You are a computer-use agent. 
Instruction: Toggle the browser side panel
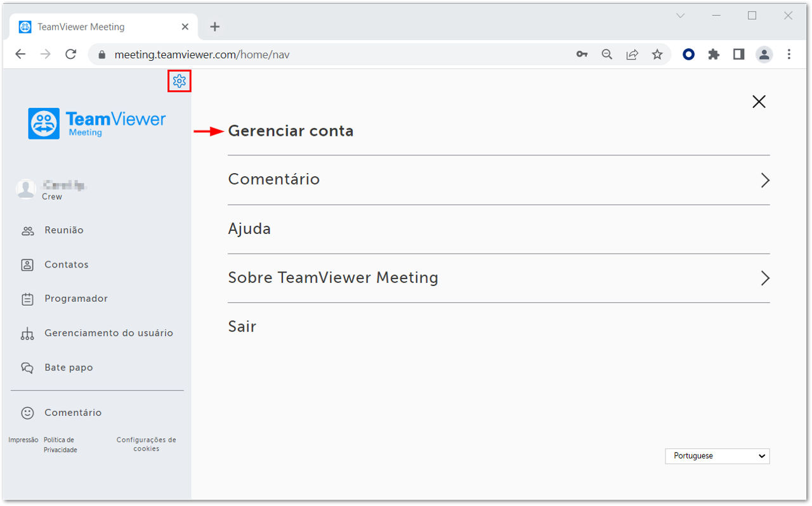pyautogui.click(x=738, y=55)
